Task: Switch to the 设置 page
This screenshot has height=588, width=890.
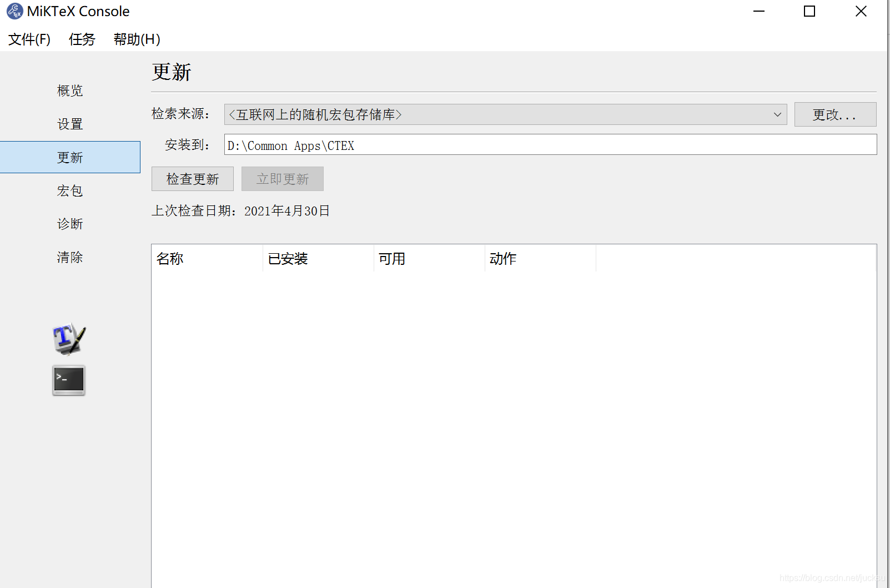Action: [70, 124]
